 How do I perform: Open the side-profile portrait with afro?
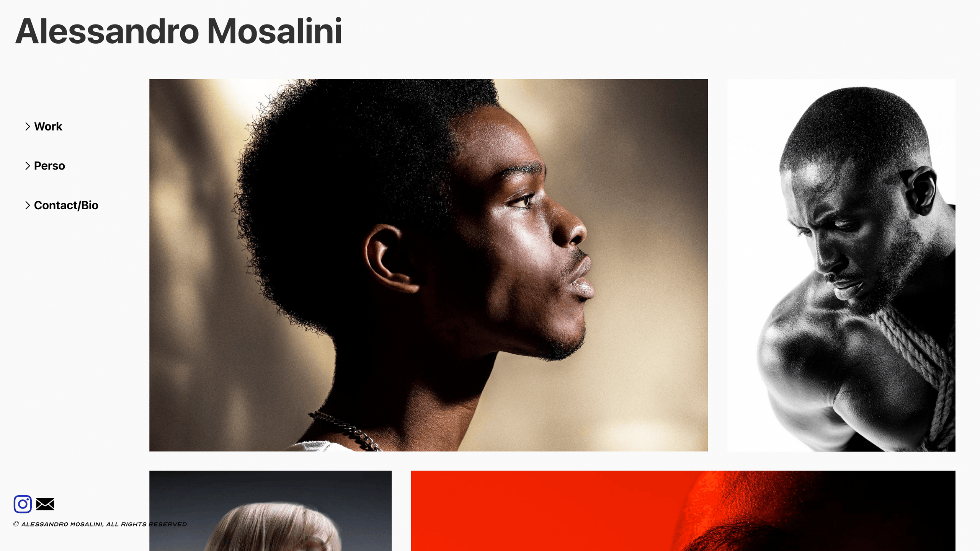click(x=428, y=265)
